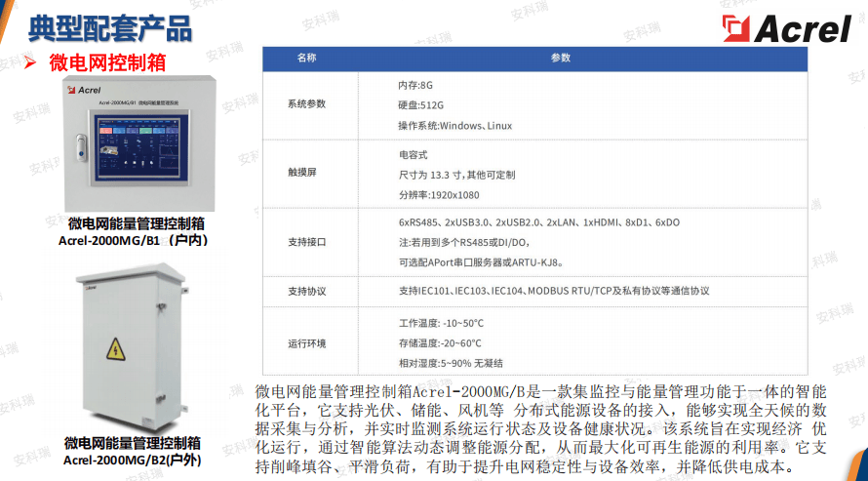Click the 内存:8G value
868x481 pixels.
coord(415,85)
